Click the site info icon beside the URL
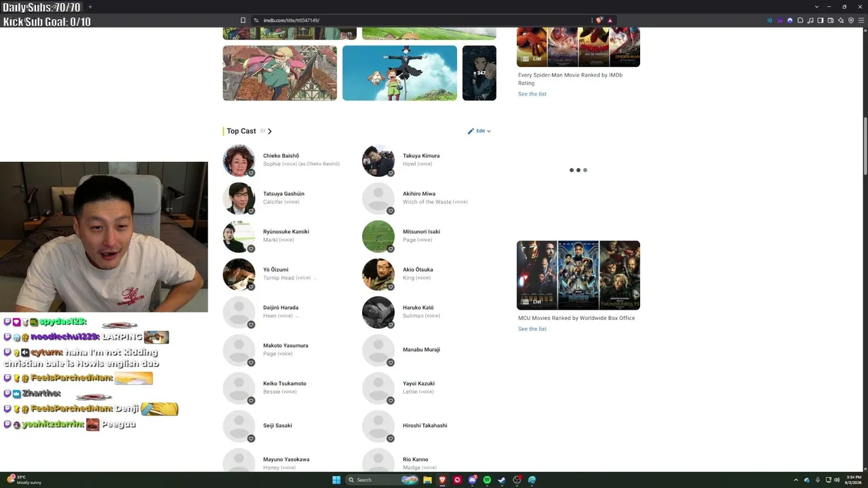Viewport: 868px width, 488px height. coord(256,20)
